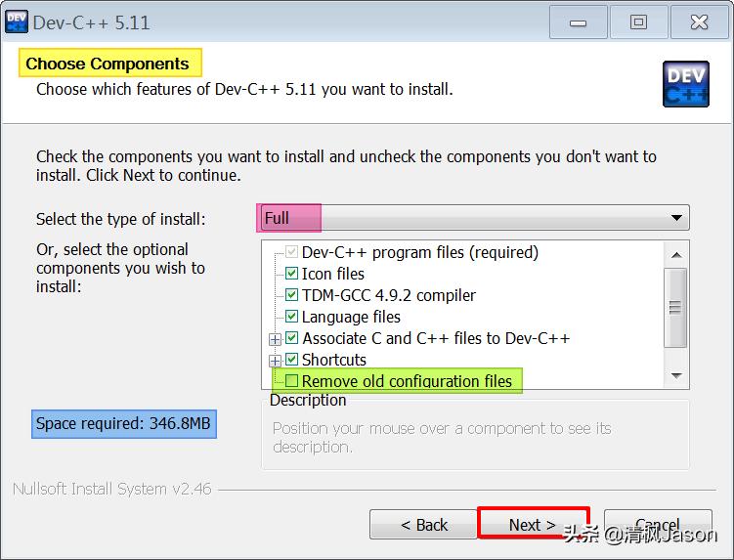Screen dimensions: 734x560
Task: Go Back to the previous step
Action: coord(423,525)
